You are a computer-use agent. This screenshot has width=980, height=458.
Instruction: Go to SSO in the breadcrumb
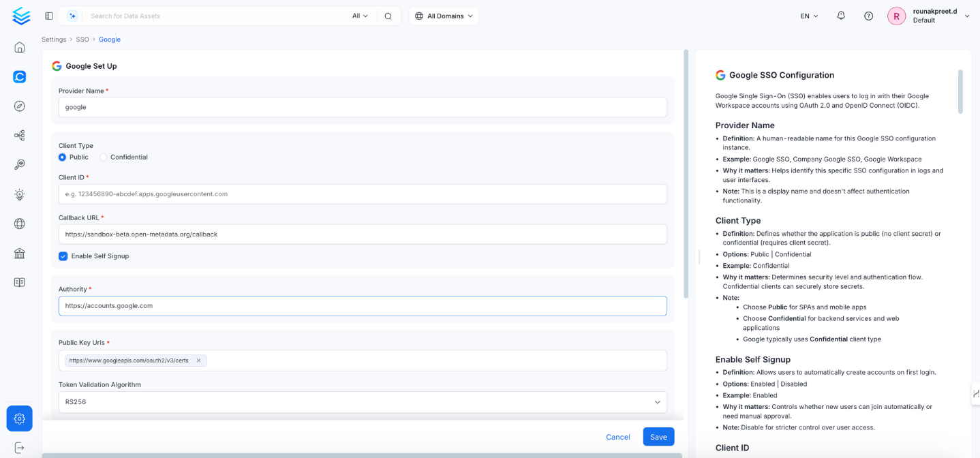(82, 39)
